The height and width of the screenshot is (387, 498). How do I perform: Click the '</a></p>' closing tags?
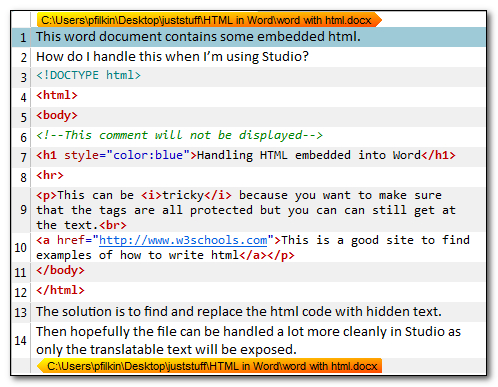pos(267,255)
